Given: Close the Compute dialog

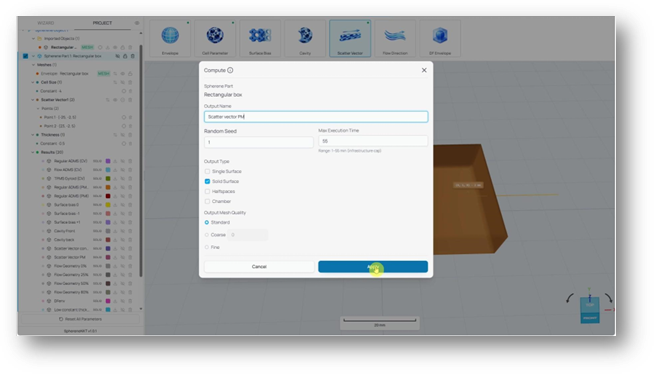Looking at the screenshot, I should click(x=424, y=70).
